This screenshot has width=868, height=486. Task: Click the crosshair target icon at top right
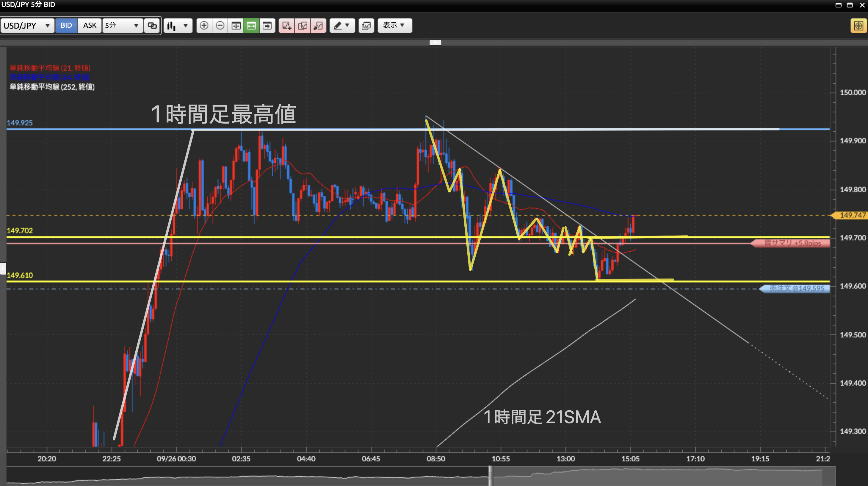pyautogui.click(x=858, y=26)
